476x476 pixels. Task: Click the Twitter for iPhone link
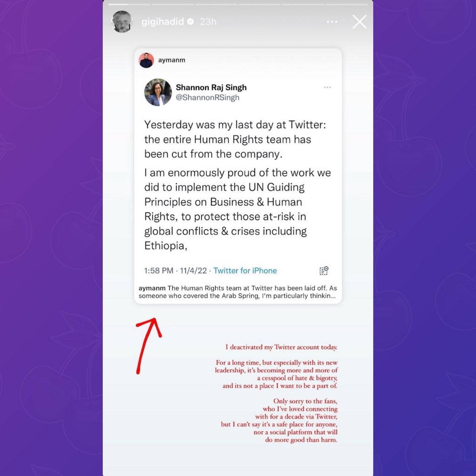click(245, 271)
